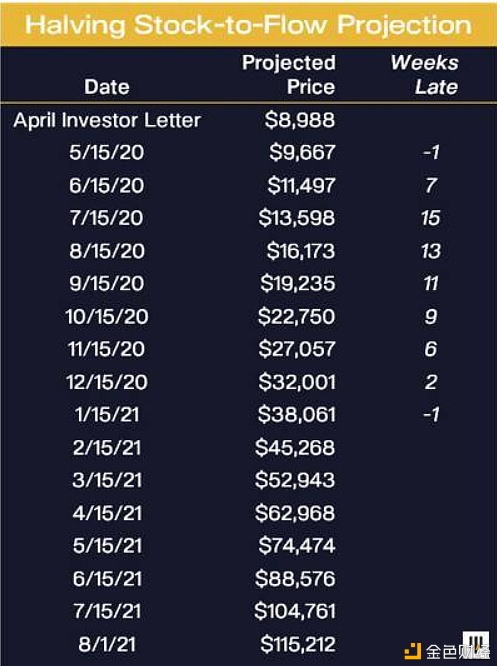Click the 15 weeks late value

tap(431, 218)
